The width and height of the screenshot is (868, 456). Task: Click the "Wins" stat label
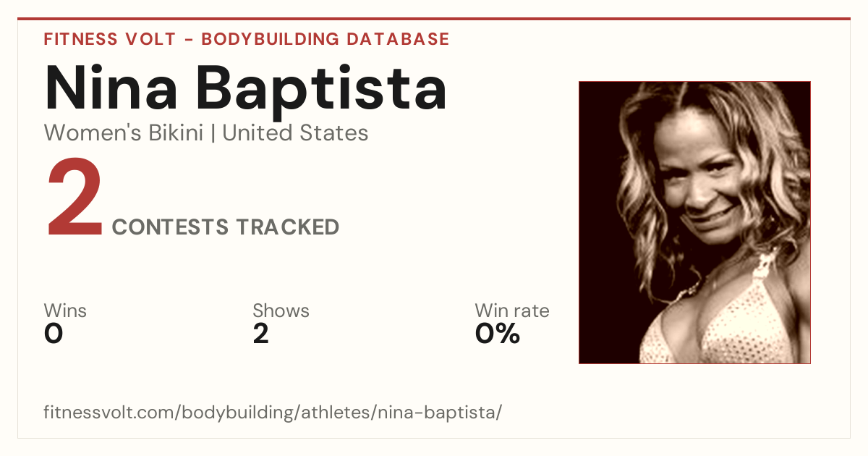coord(65,311)
